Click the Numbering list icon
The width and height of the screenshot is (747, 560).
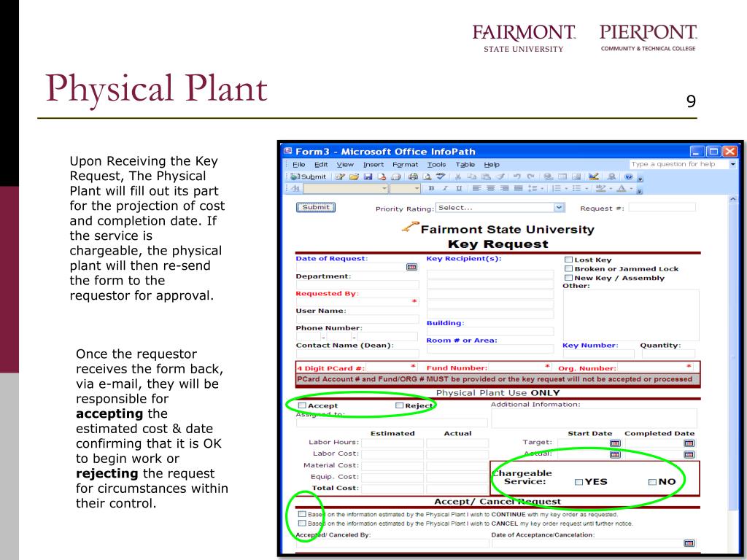click(x=557, y=188)
